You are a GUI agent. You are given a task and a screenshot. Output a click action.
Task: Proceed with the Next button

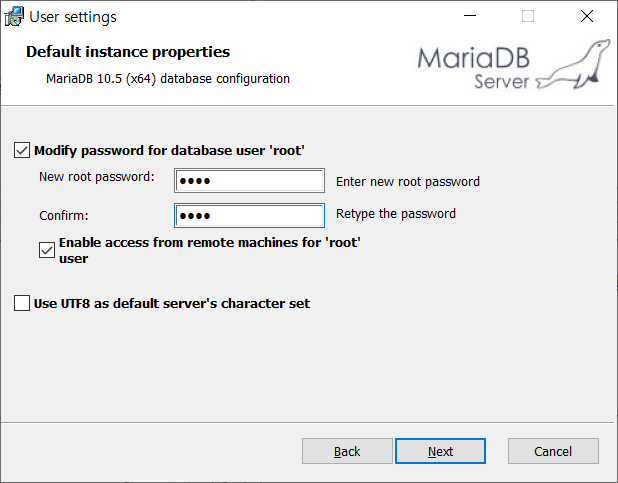tap(440, 451)
